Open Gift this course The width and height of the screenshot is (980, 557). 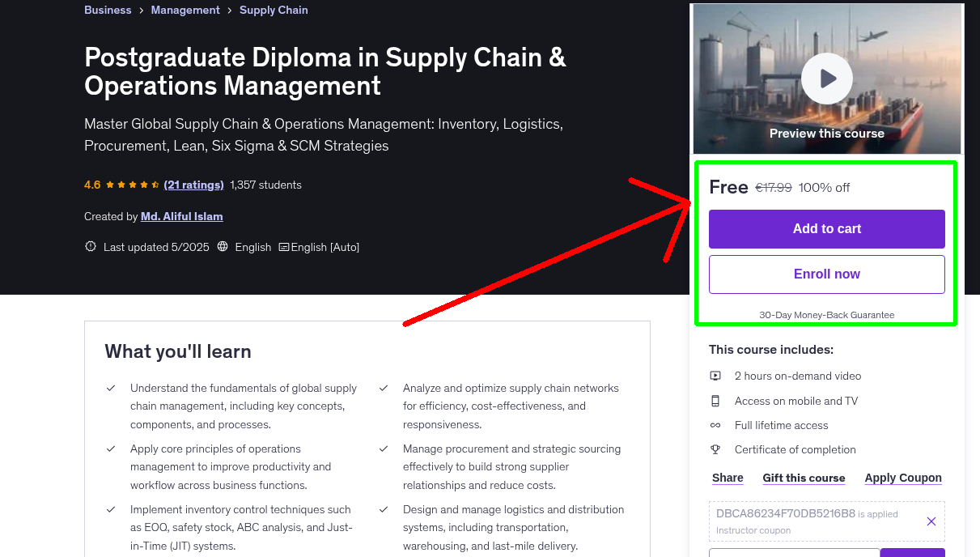pyautogui.click(x=804, y=478)
